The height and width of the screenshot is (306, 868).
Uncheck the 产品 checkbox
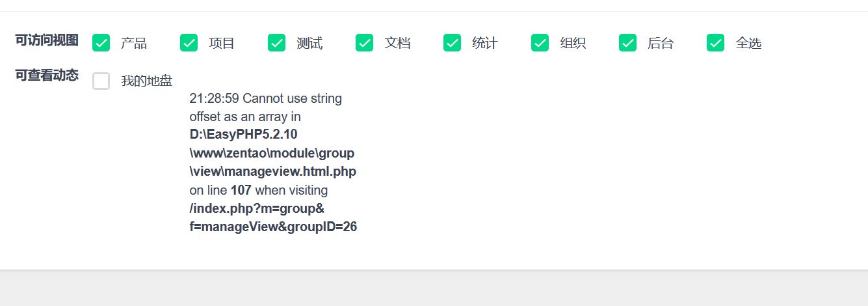tap(101, 43)
